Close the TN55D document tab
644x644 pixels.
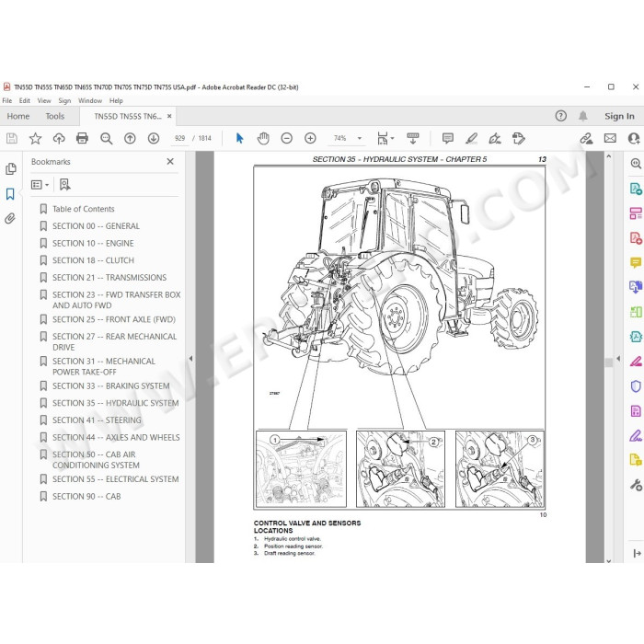coord(169,116)
